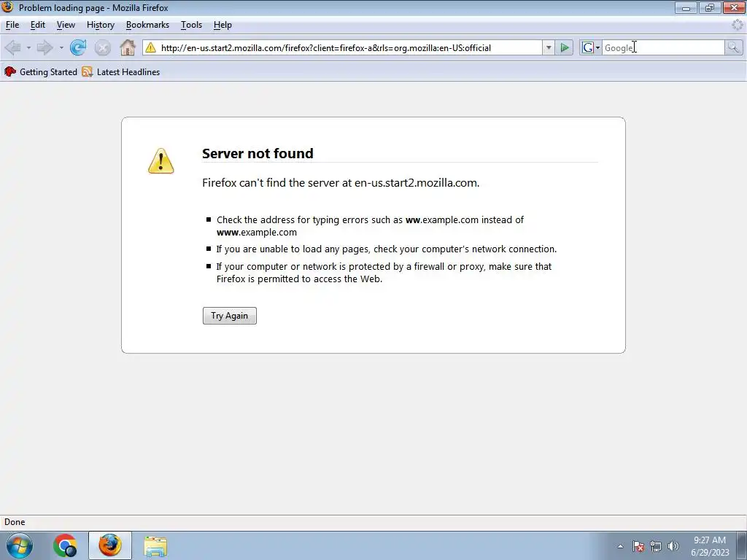Open the Edit menu

tap(38, 25)
